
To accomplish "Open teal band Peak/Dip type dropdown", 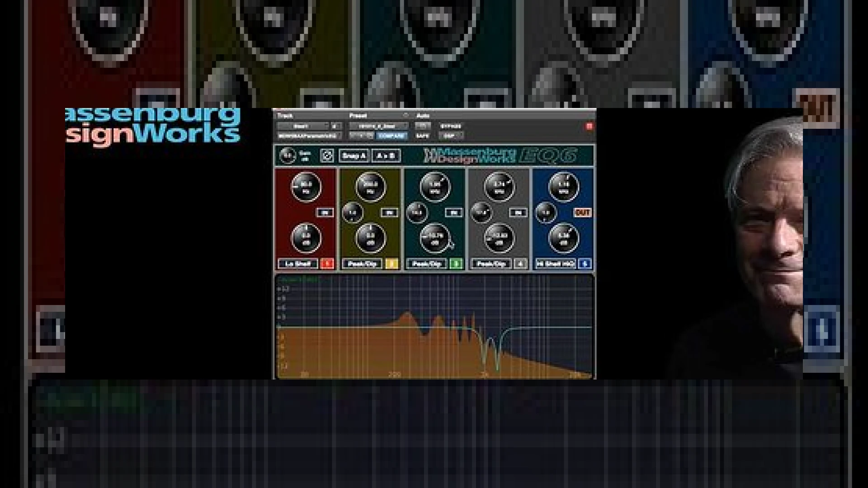I will (427, 264).
